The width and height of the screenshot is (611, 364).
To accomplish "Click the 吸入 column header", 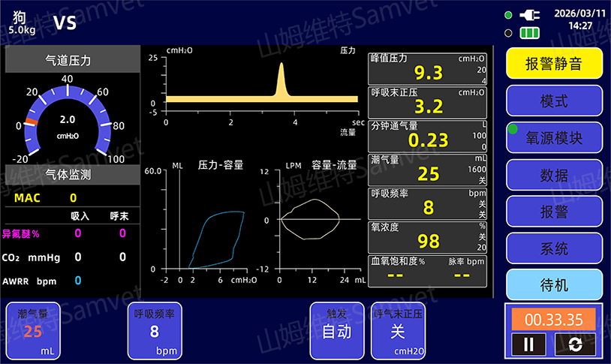I will click(80, 216).
